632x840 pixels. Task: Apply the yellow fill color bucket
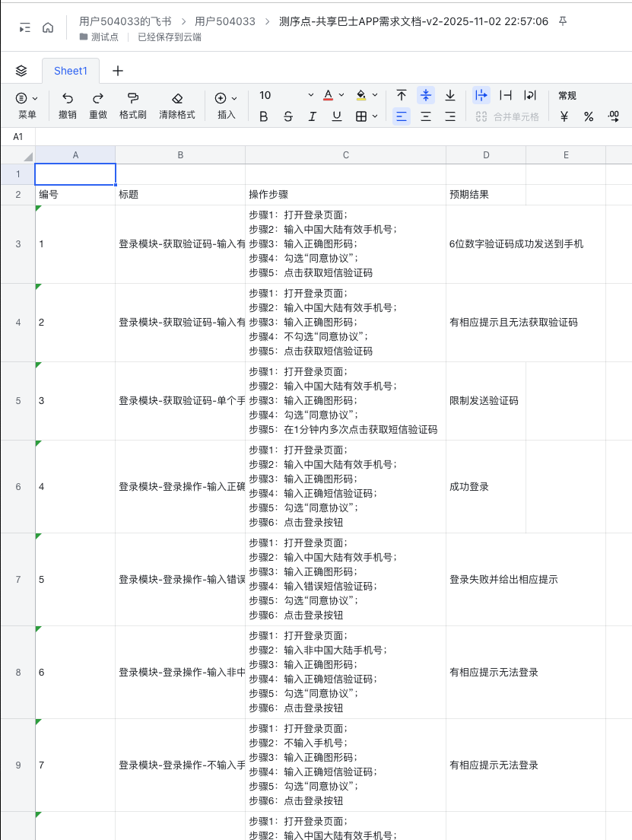coord(361,95)
